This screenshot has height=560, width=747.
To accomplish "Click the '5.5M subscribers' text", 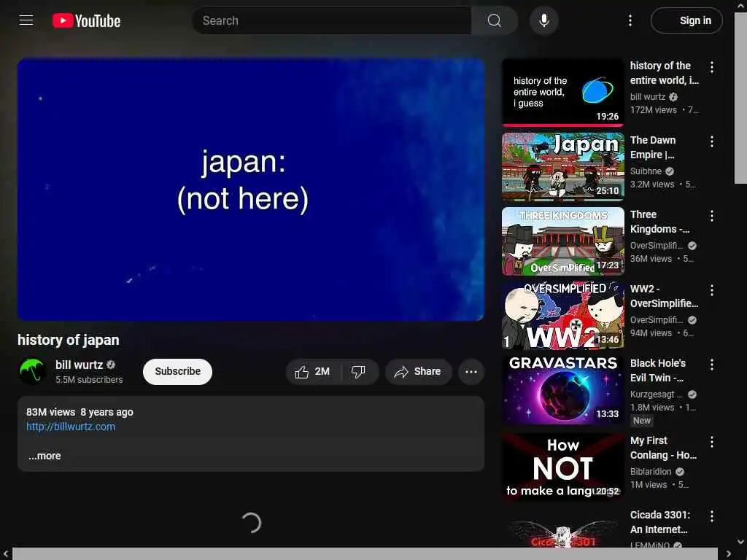I will point(89,379).
